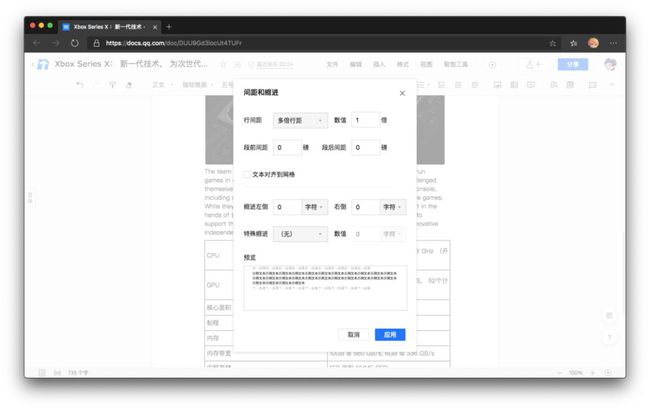
Task: Click the line spacing 数值 field showing 1
Action: (365, 120)
